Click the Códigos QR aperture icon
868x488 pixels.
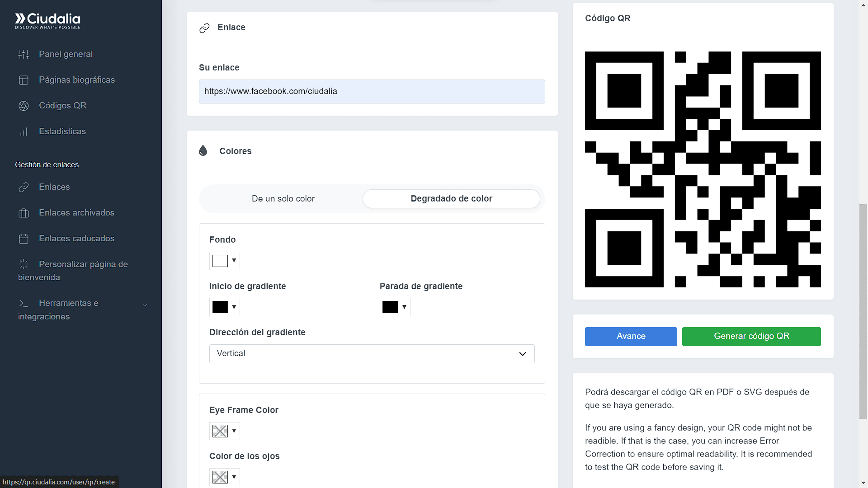pyautogui.click(x=24, y=106)
